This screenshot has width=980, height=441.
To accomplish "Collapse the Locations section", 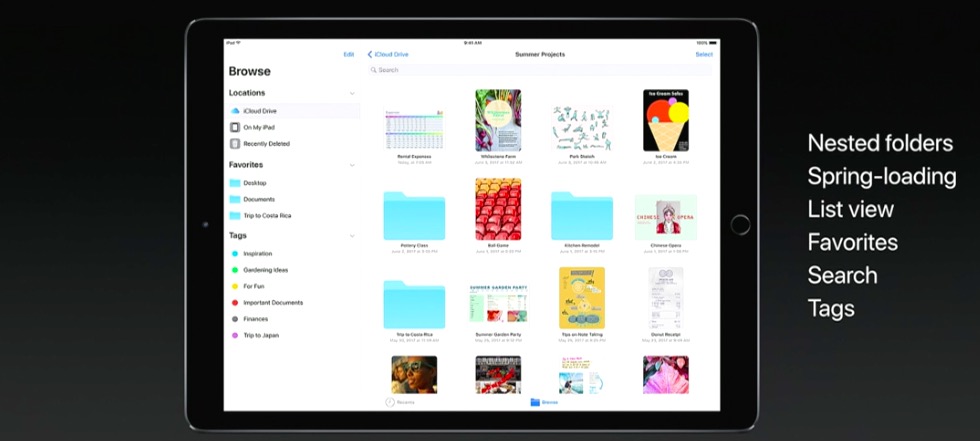I will (352, 93).
